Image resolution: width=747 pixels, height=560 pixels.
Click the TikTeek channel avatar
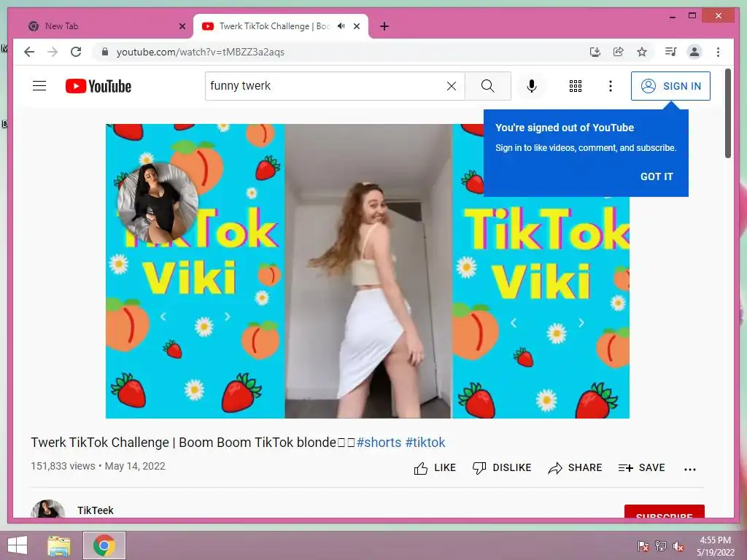(47, 509)
